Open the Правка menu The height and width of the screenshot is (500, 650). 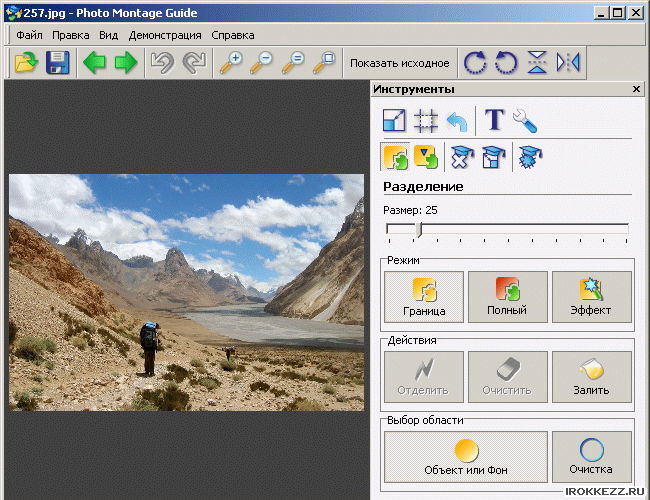[70, 35]
